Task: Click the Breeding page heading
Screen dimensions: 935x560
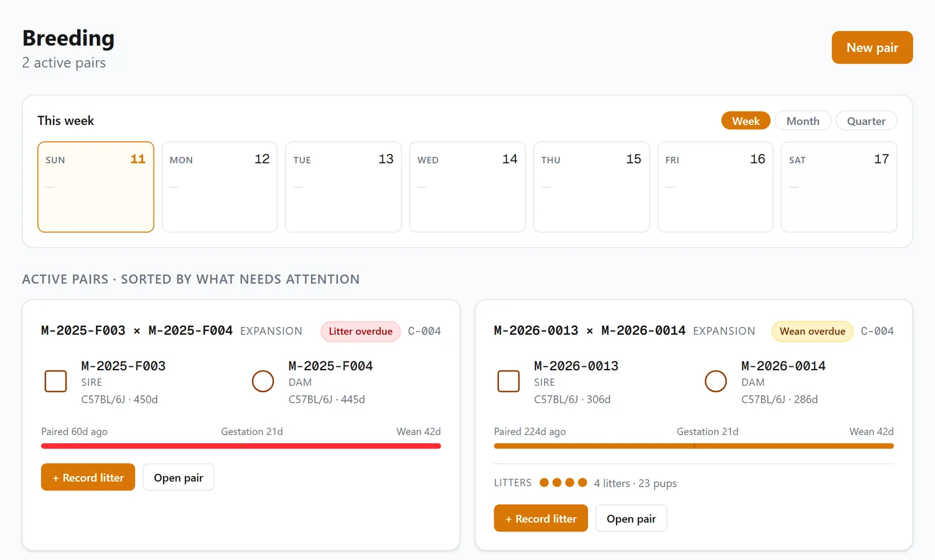Action: (x=68, y=38)
